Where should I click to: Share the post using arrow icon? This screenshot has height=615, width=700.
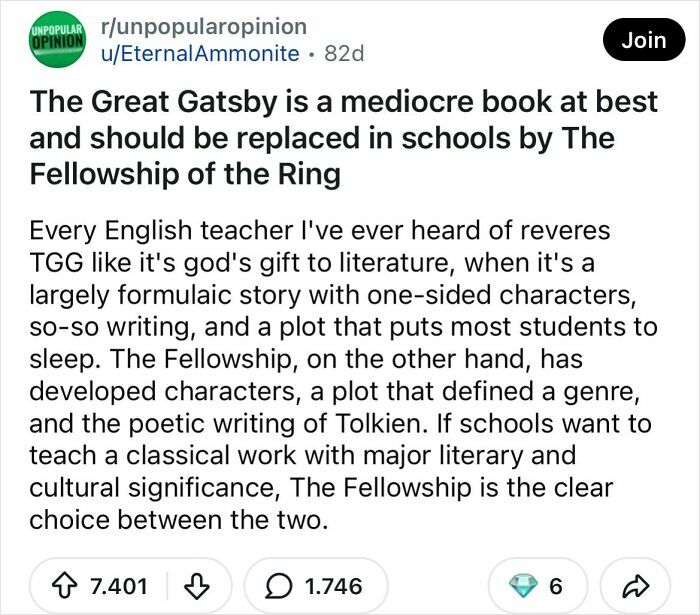pos(635,586)
